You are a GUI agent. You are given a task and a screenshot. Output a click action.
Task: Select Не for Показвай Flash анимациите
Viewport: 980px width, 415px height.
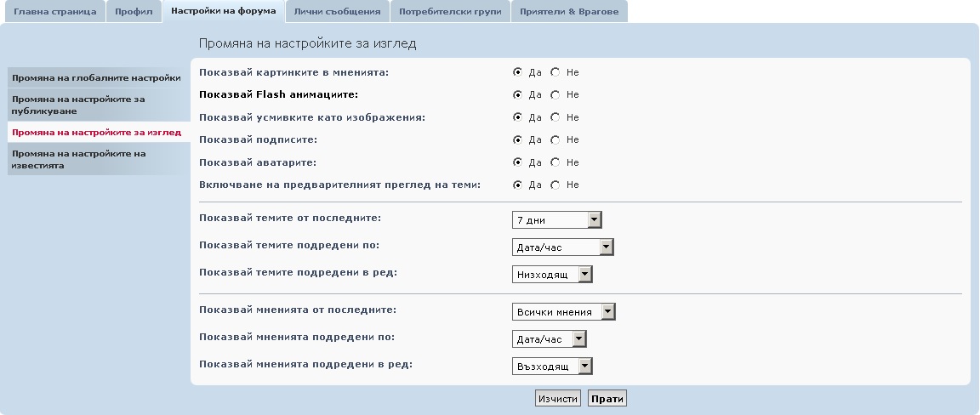coord(556,94)
